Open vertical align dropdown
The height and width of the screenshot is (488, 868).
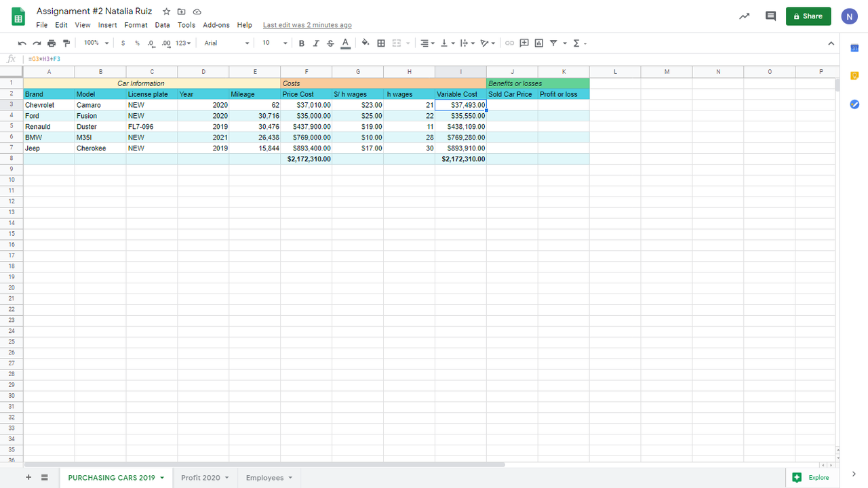[x=448, y=43]
